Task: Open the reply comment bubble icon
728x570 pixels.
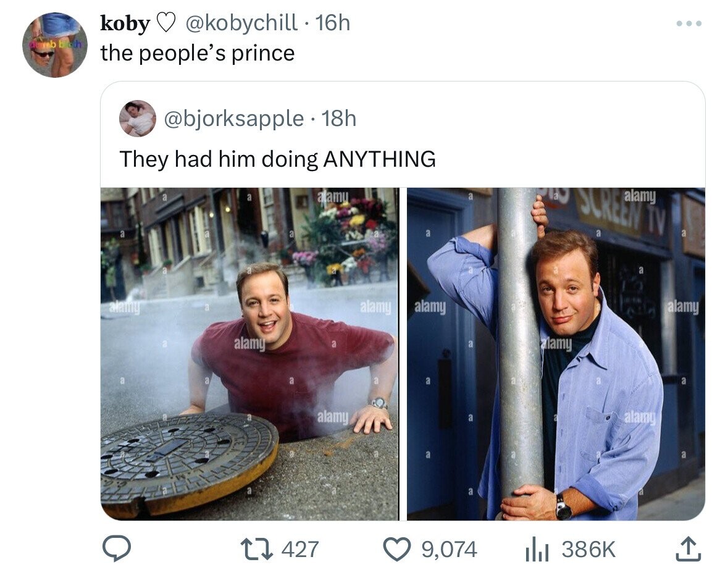Action: click(x=116, y=548)
